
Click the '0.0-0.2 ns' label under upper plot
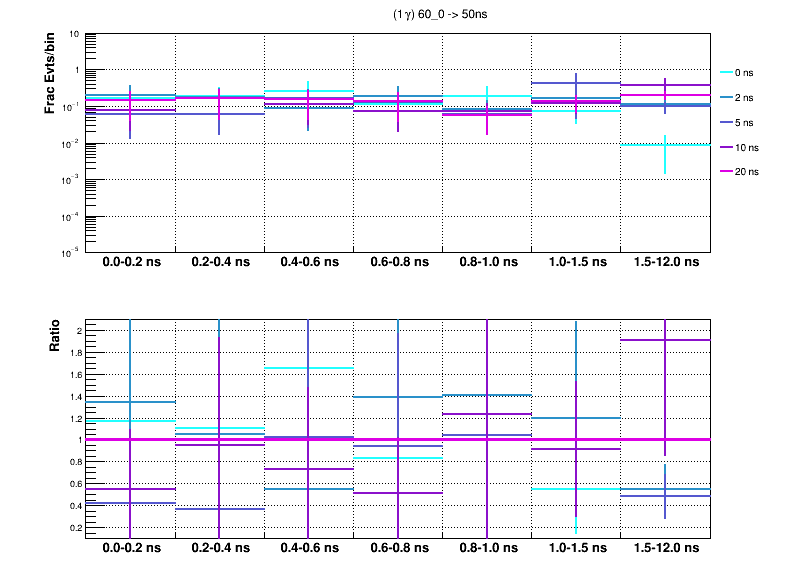pyautogui.click(x=130, y=263)
